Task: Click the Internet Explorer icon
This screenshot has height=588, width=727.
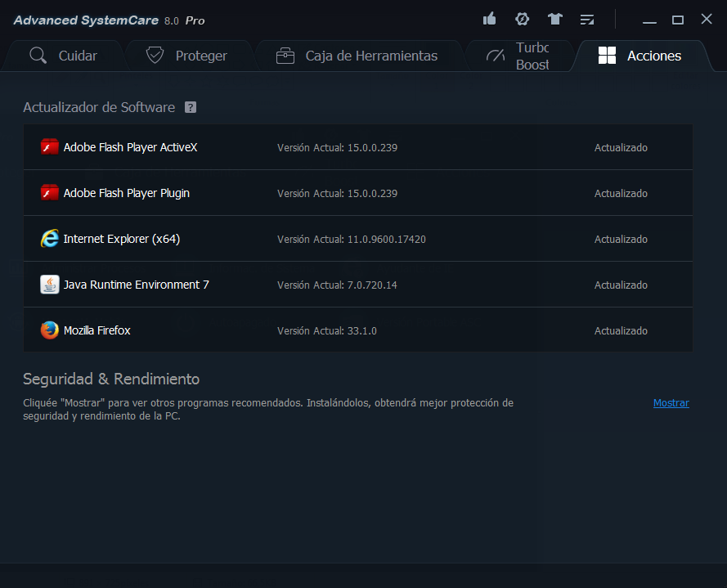Action: (50, 239)
